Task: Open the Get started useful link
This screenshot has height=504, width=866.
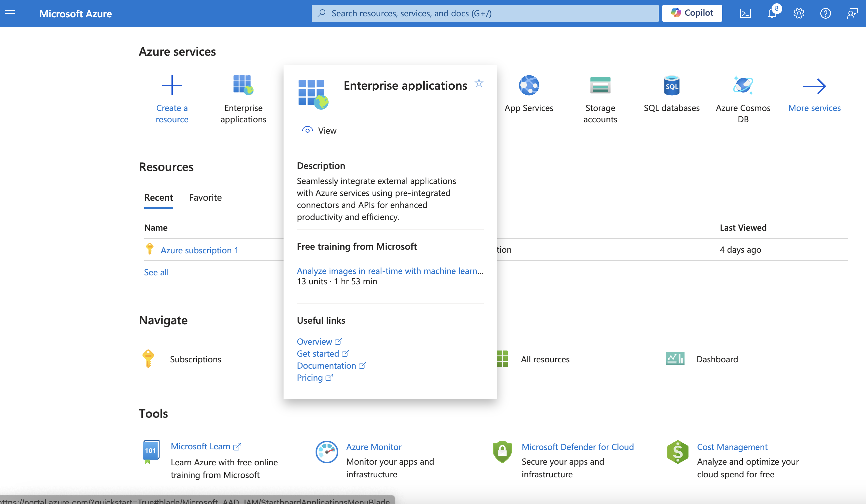Action: pos(323,353)
